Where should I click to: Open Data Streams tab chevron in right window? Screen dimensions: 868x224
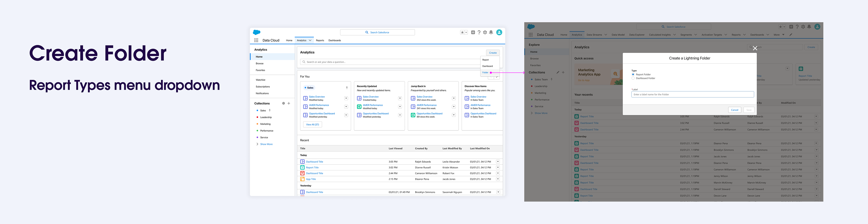click(606, 35)
